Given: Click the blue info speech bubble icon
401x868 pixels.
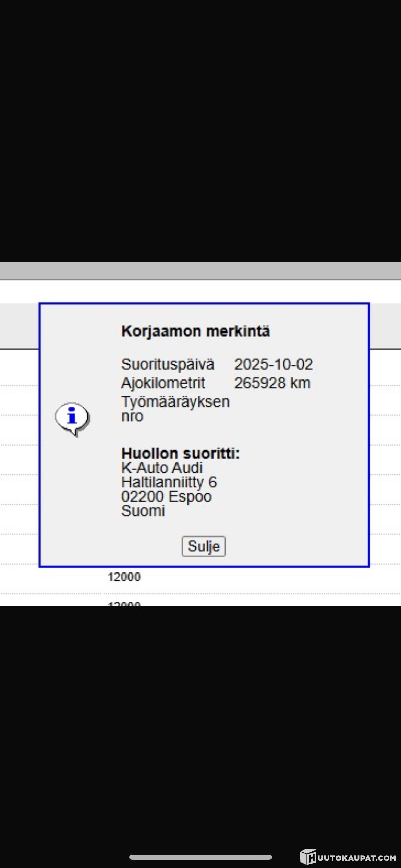Looking at the screenshot, I should (x=72, y=419).
